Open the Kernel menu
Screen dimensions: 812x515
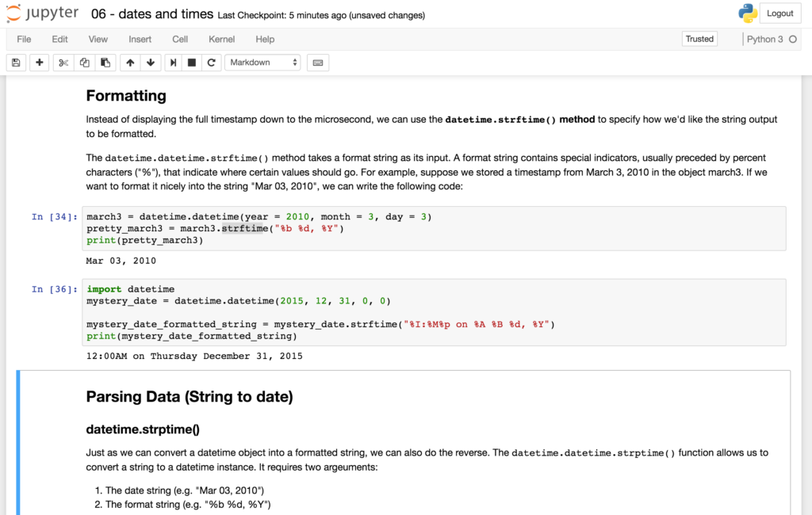(222, 40)
